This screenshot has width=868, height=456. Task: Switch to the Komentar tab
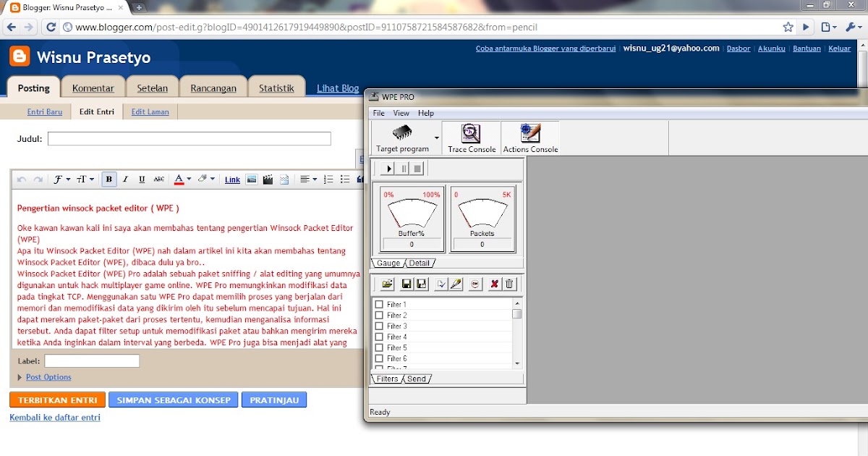[93, 88]
